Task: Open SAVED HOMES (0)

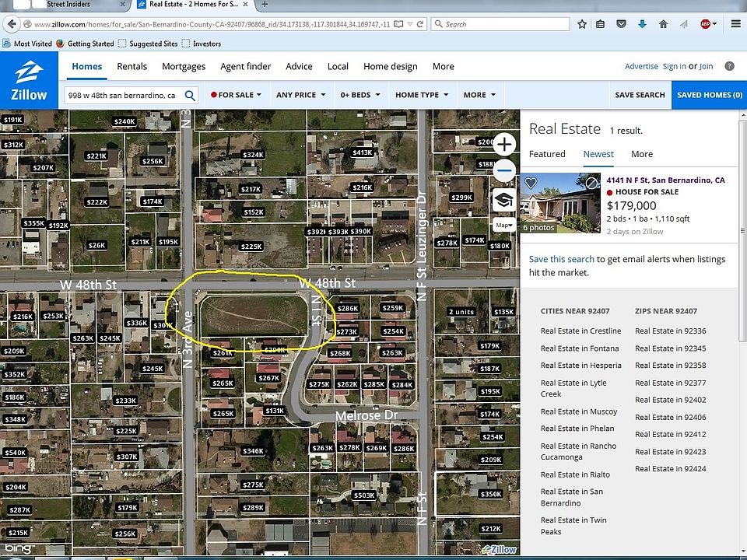Action: tap(710, 95)
